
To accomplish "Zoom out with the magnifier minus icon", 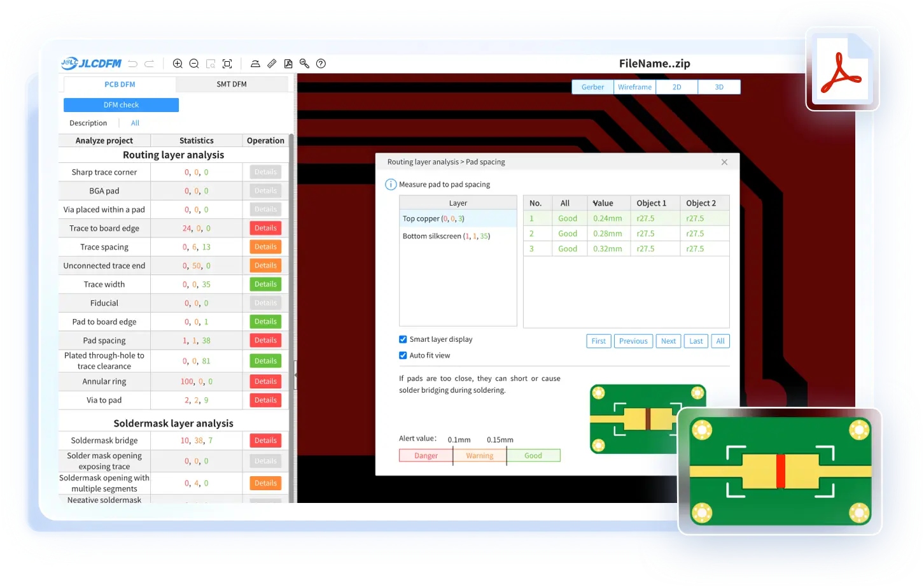I will click(x=194, y=64).
